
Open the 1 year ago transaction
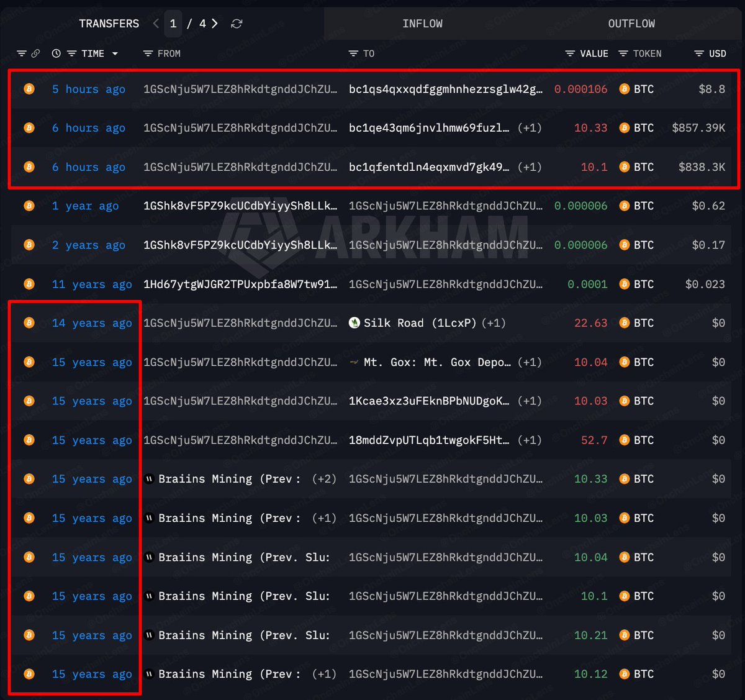point(85,206)
